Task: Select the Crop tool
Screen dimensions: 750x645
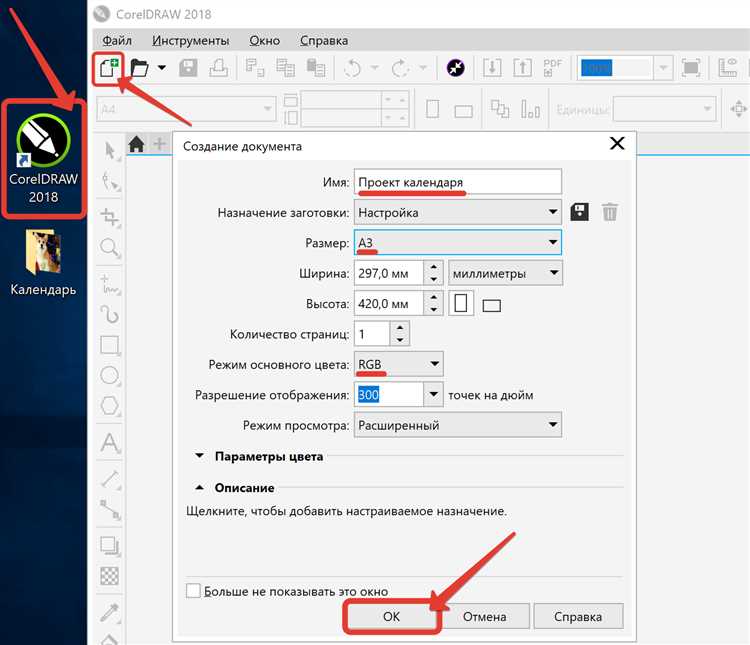Action: (110, 217)
